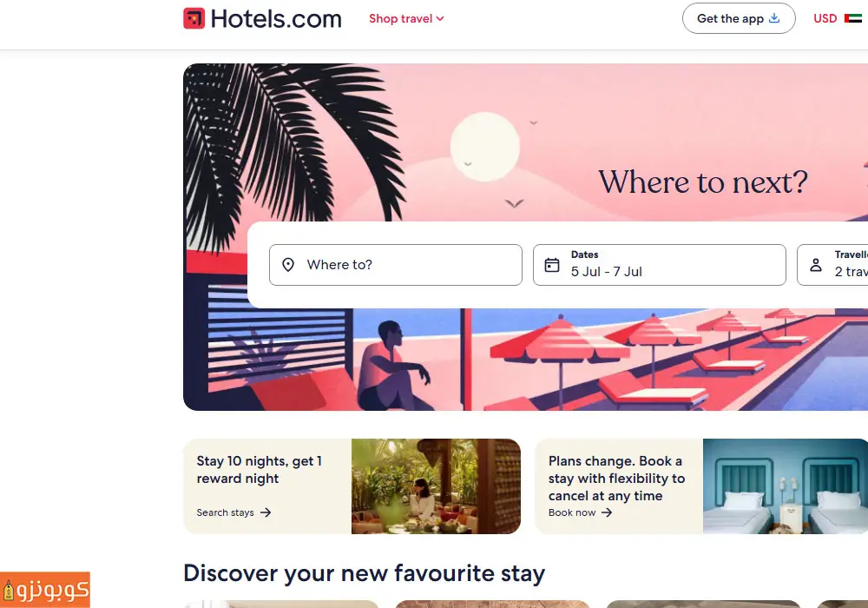Click the Hotels.com red logo icon

coord(194,18)
